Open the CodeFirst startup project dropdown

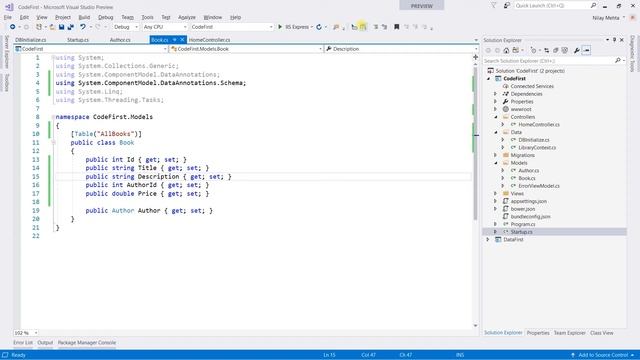[232, 27]
